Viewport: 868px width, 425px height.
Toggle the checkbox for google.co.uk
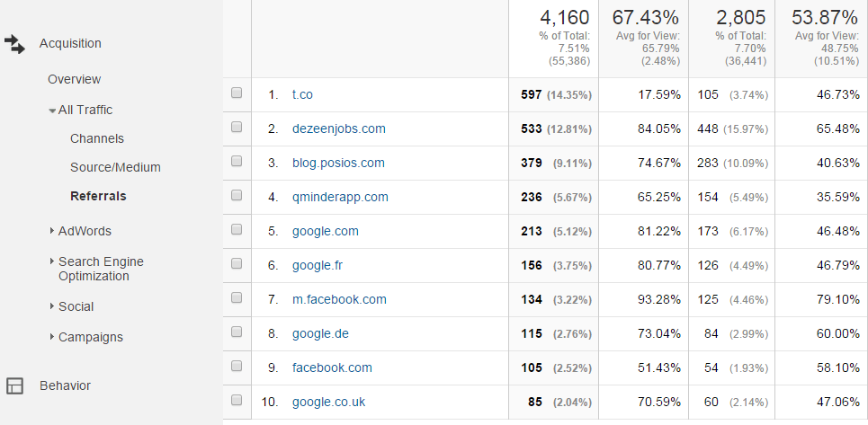[237, 400]
